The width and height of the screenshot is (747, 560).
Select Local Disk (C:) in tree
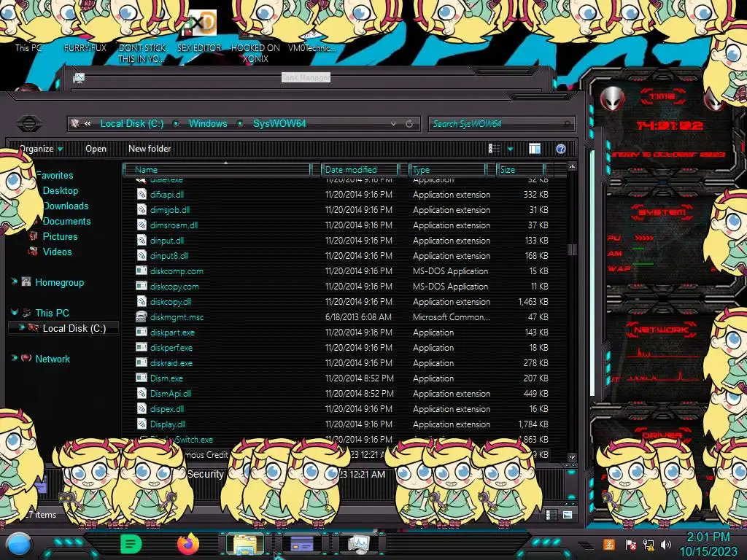(x=74, y=328)
